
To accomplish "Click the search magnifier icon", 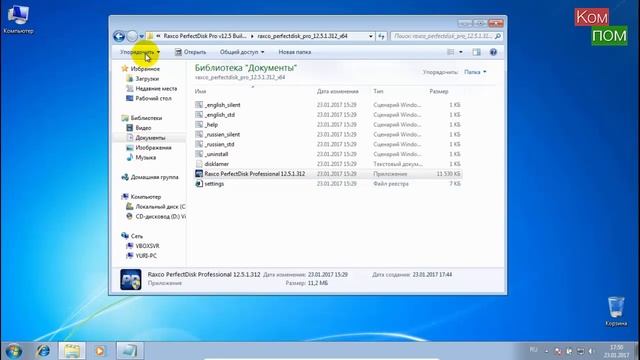I will (x=498, y=36).
